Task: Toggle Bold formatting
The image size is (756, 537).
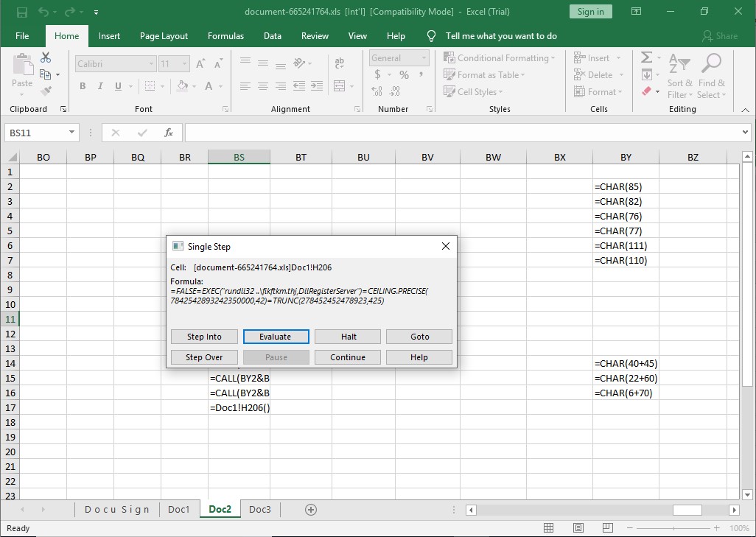Action: (83, 86)
